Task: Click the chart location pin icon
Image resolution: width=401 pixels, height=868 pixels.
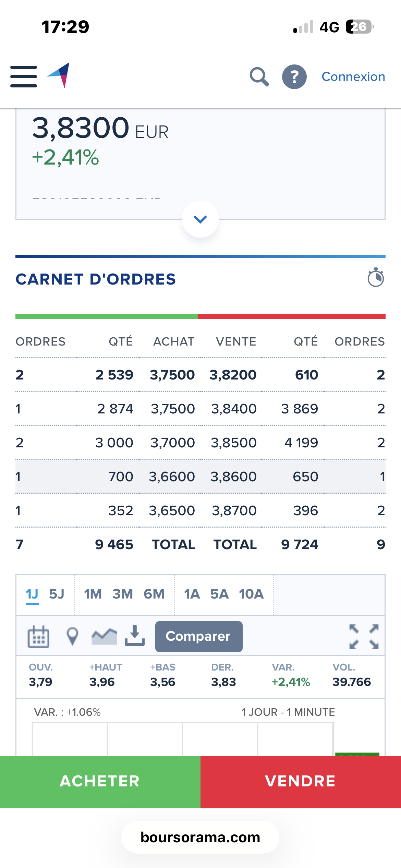Action: pos(72,637)
